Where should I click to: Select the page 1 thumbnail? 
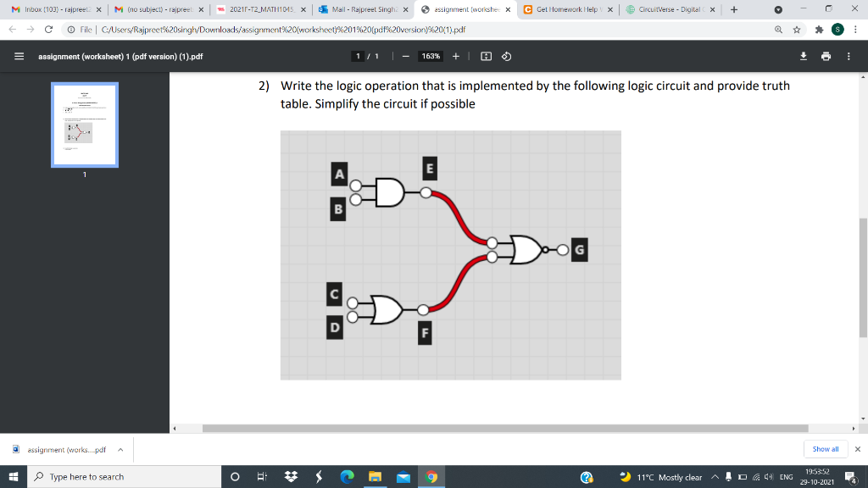85,125
